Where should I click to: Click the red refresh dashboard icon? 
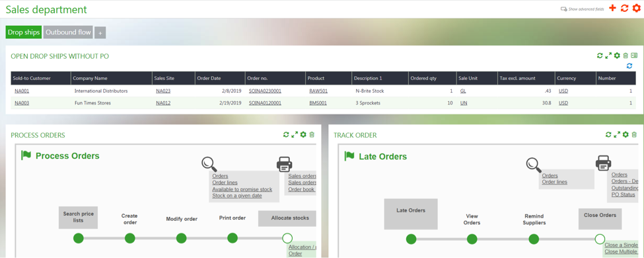(624, 8)
